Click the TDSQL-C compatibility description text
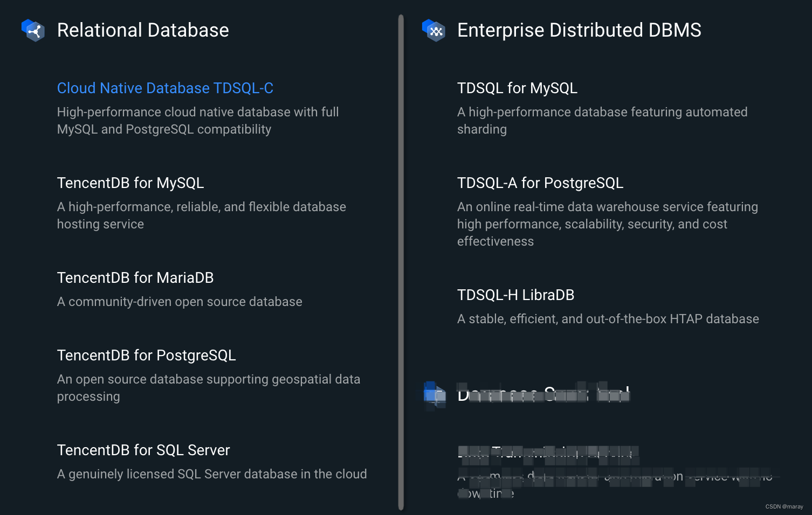This screenshot has height=515, width=812. pos(198,120)
